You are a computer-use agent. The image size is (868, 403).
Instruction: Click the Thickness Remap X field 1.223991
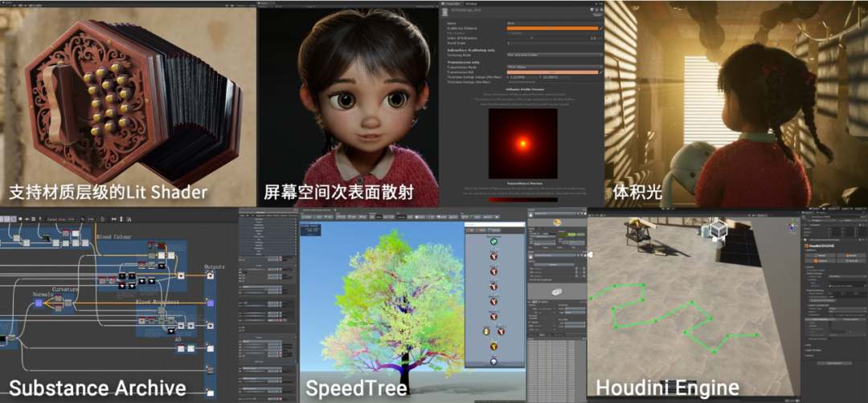pyautogui.click(x=524, y=77)
